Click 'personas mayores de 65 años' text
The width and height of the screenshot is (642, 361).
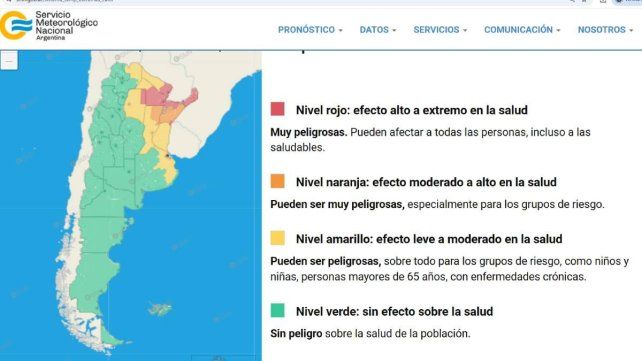point(374,277)
